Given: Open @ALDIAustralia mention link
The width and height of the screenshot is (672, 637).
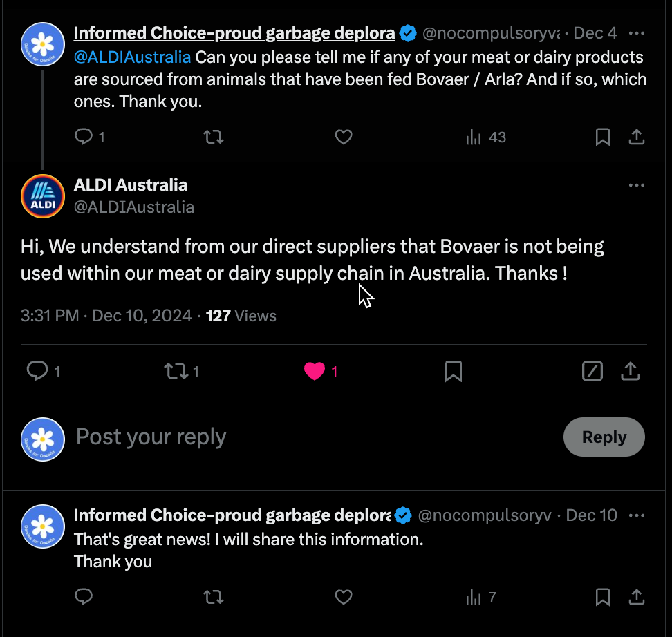Looking at the screenshot, I should point(132,57).
